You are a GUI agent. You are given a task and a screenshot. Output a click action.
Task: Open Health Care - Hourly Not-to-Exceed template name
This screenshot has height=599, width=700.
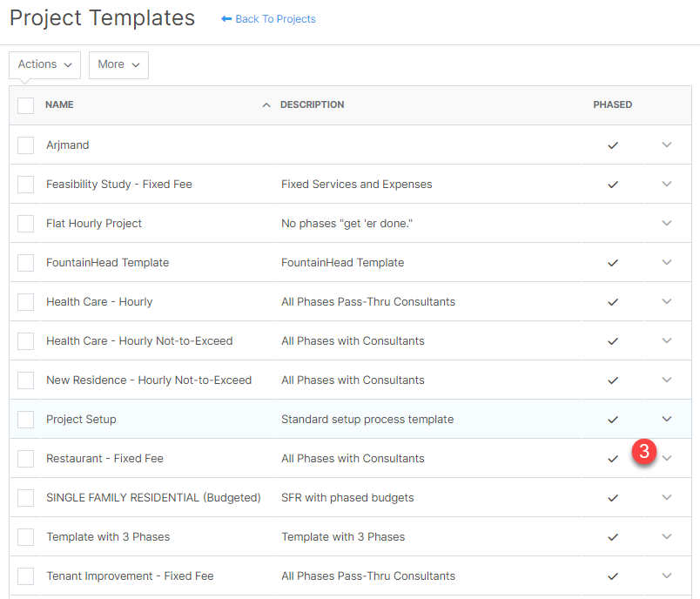point(139,341)
